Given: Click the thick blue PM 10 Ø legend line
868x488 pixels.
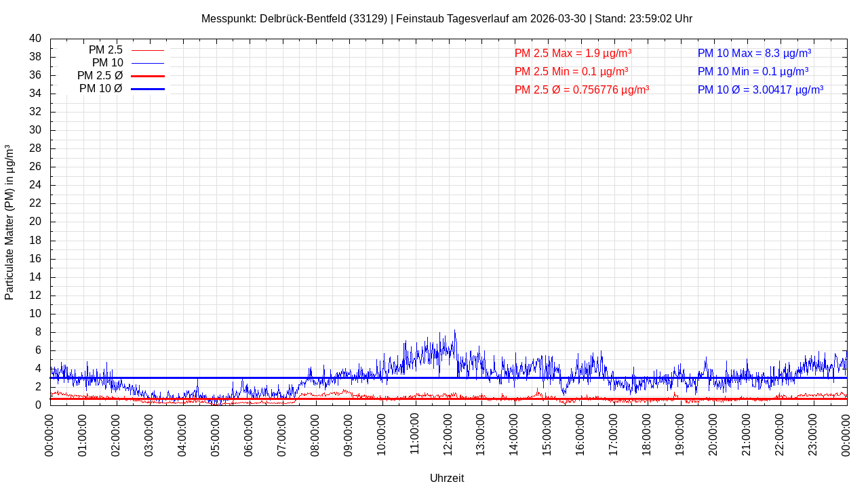Looking at the screenshot, I should click(x=147, y=89).
